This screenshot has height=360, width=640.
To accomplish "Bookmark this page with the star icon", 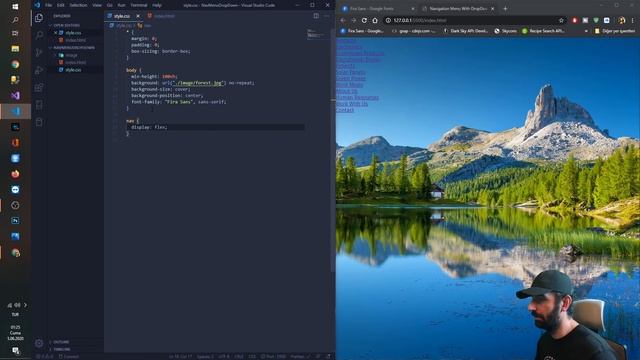I will click(561, 20).
